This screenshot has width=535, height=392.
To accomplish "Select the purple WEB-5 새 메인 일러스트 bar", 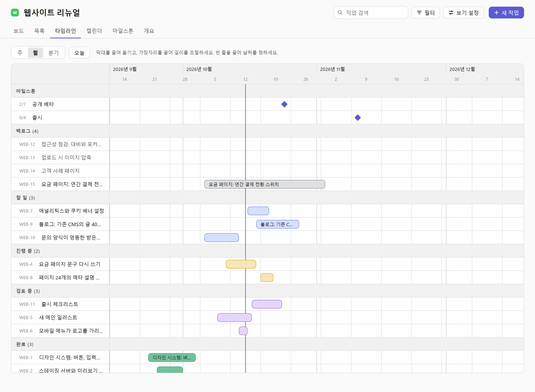I will point(235,317).
